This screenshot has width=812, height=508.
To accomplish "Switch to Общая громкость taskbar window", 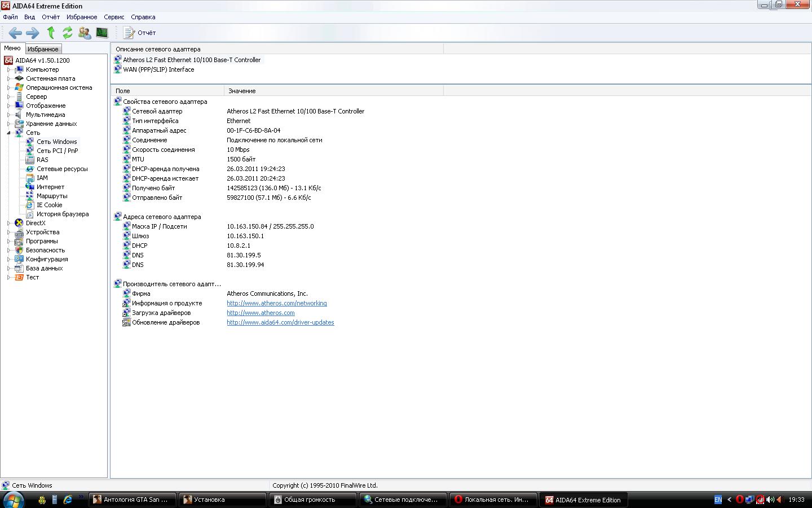I will 313,500.
